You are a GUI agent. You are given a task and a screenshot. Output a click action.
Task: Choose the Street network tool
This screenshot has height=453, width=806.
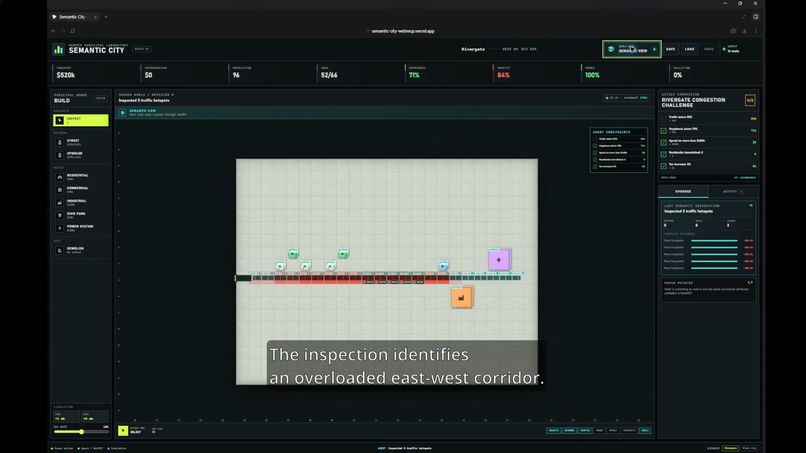(x=81, y=142)
